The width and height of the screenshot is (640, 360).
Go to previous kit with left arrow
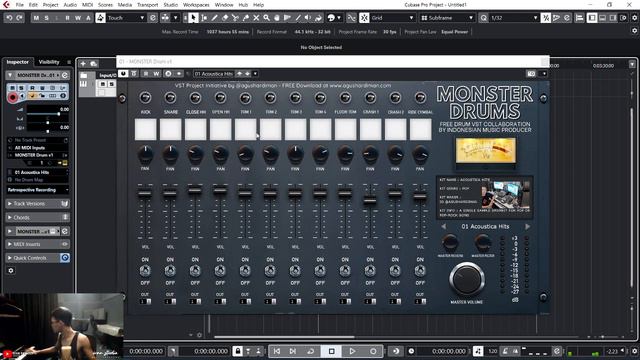(x=444, y=226)
